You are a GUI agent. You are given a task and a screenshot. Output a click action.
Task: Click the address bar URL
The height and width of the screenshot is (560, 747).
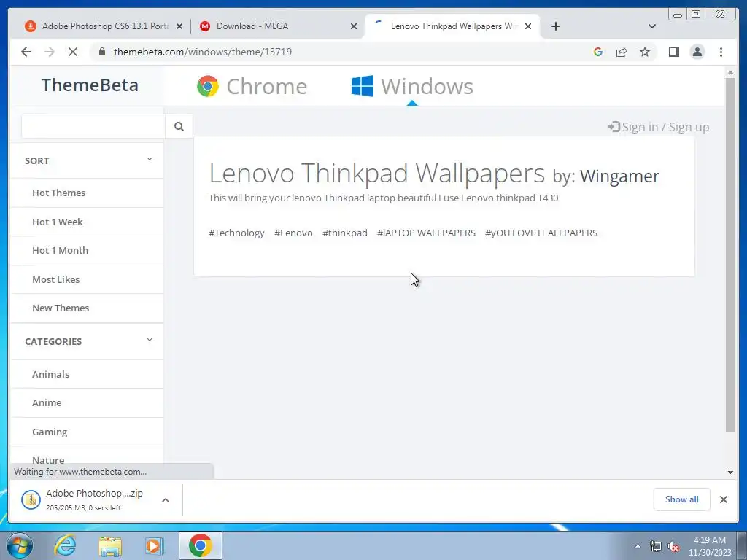[203, 52]
